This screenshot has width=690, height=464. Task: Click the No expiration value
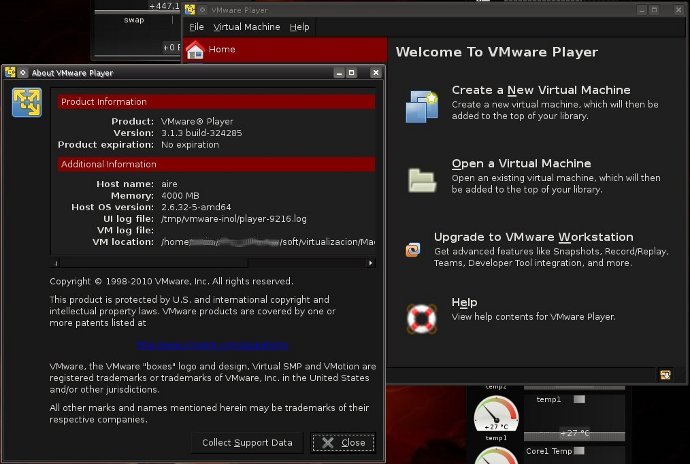click(x=190, y=145)
